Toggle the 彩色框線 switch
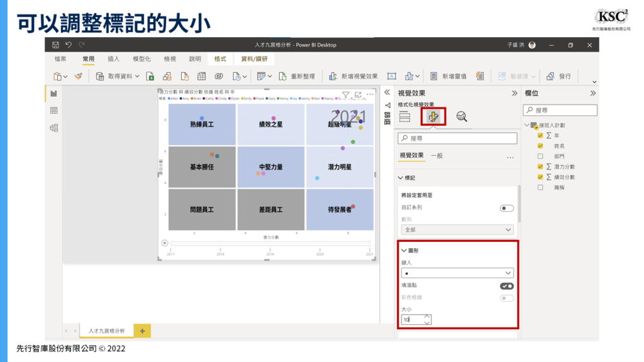Image resolution: width=644 pixels, height=362 pixels. point(507,299)
